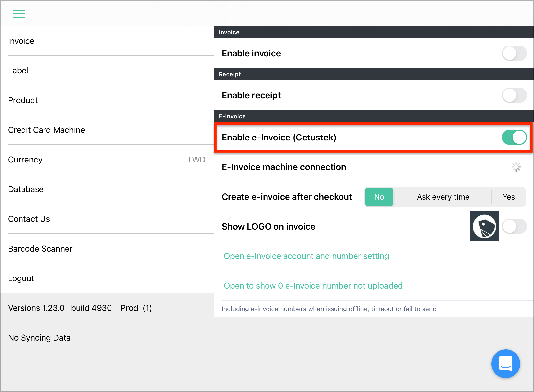Open list of e-Invoice numbers not uploaded

tap(313, 286)
